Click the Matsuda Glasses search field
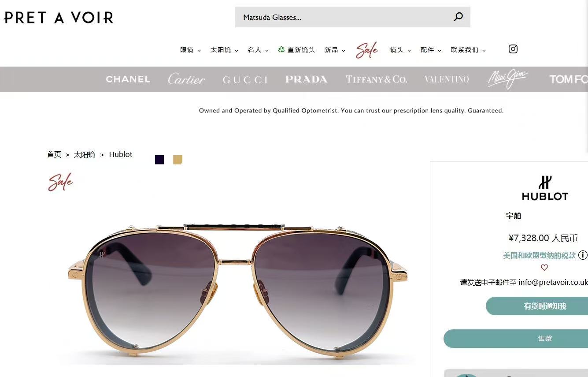588x377 pixels. tap(353, 17)
